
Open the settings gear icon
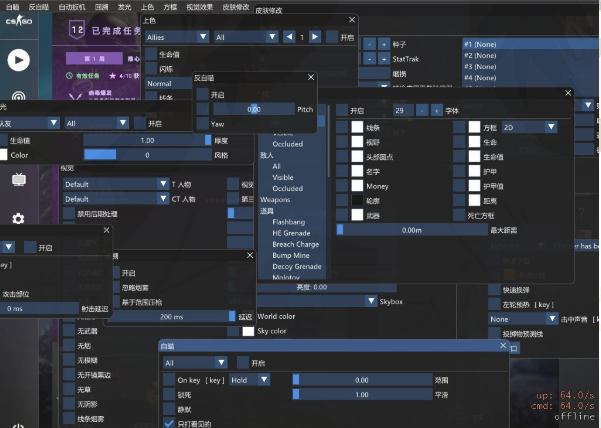18,218
